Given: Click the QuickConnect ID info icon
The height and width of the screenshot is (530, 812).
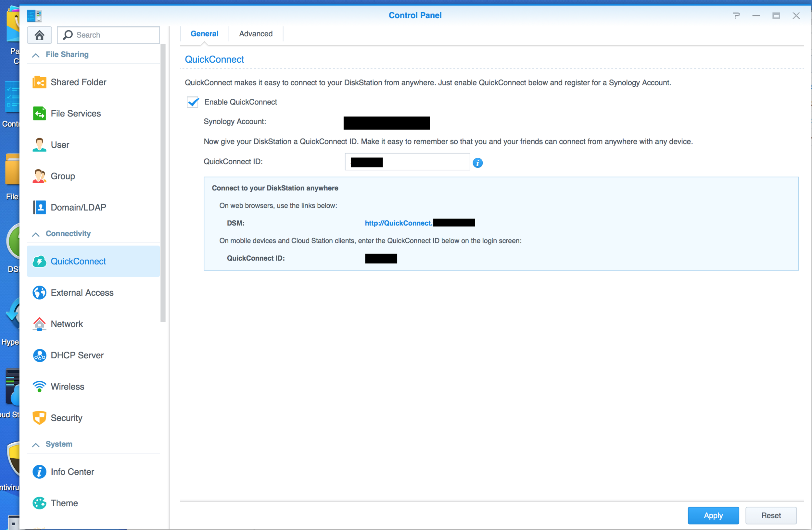Looking at the screenshot, I should [478, 163].
